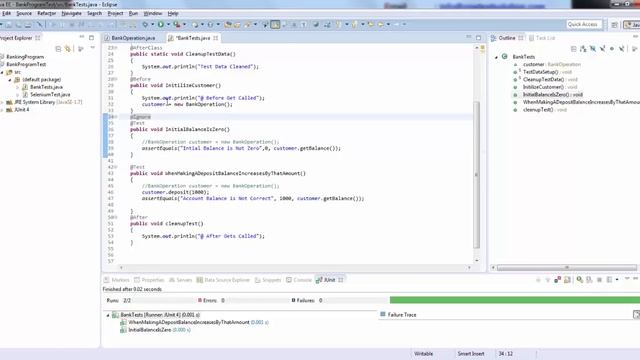Collapse the (default package) node
The height and width of the screenshot is (360, 640).
[x=10, y=80]
